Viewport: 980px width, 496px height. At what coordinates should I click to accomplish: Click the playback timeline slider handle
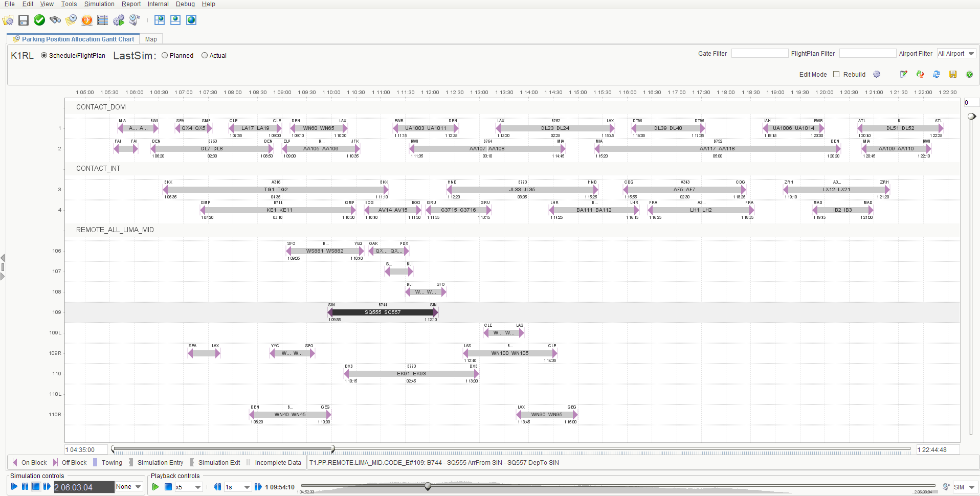(428, 486)
